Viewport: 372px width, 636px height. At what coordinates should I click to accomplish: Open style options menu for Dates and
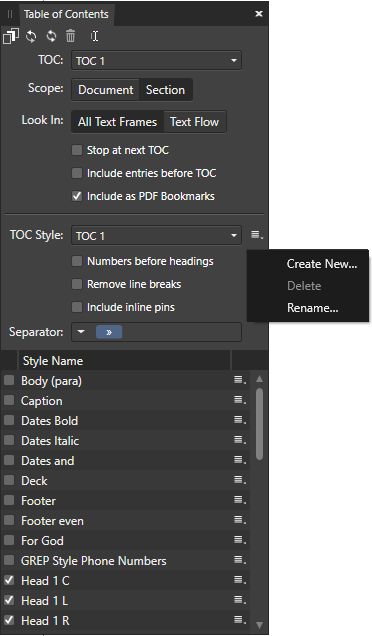[x=240, y=460]
